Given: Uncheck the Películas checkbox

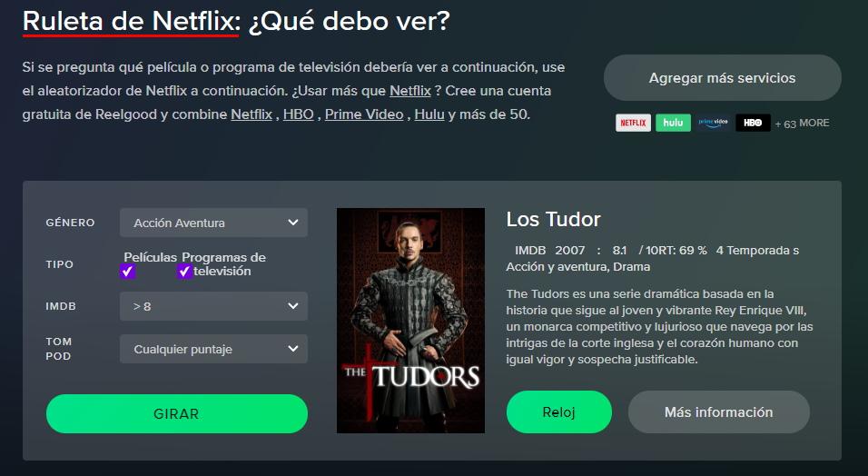Looking at the screenshot, I should (x=127, y=271).
